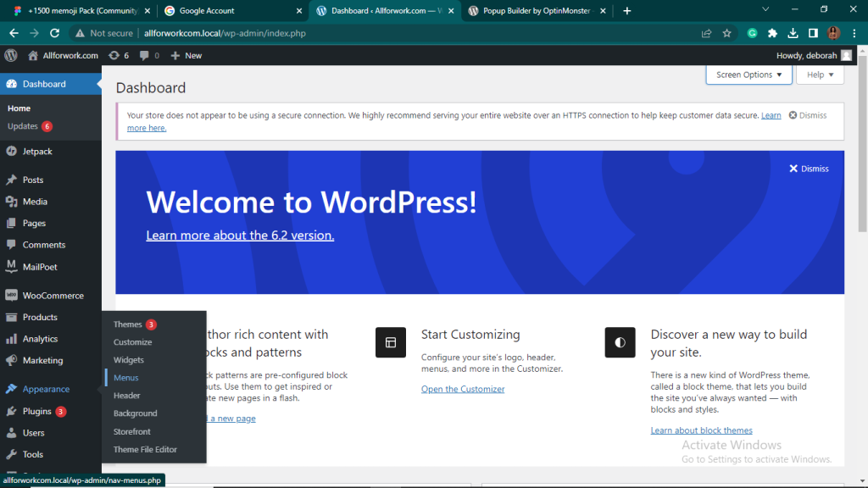Open the browser downloads icon
The height and width of the screenshot is (488, 868).
[x=793, y=33]
